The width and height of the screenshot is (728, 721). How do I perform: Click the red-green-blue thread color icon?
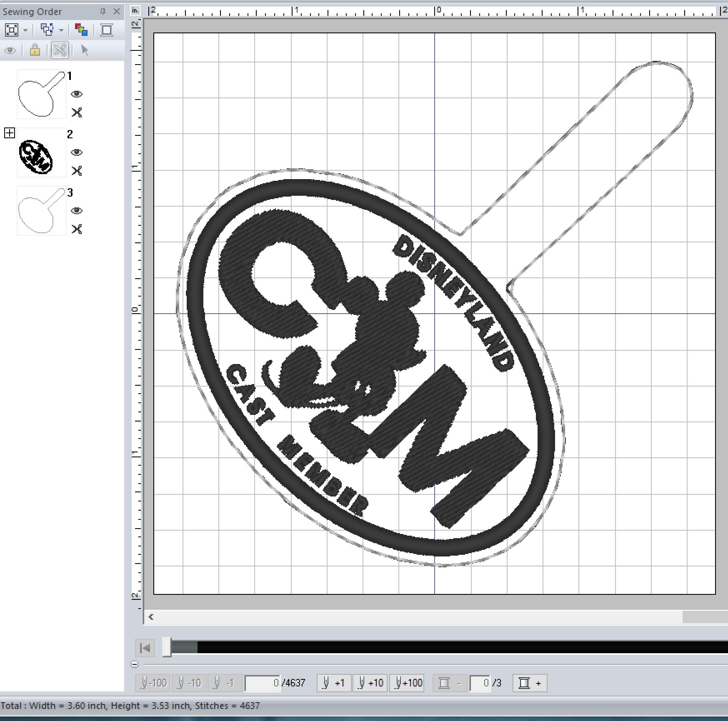tap(81, 30)
